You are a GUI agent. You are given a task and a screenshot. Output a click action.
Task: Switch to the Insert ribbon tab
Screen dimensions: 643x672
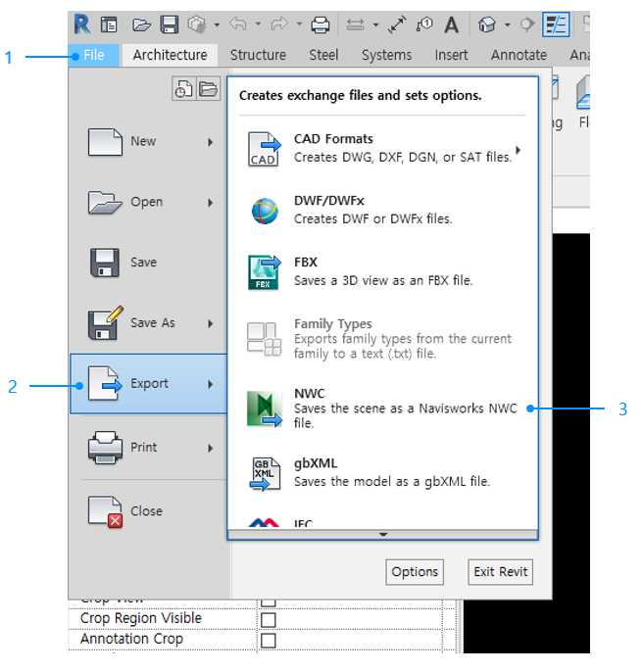(x=451, y=55)
